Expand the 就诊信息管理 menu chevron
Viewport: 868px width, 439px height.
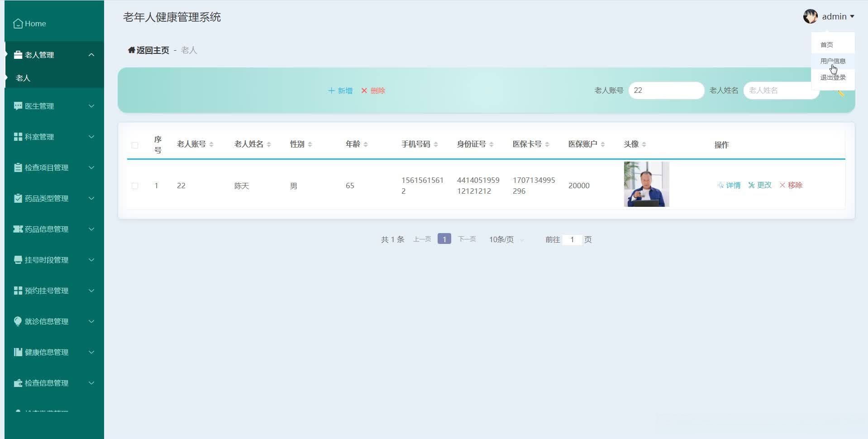tap(91, 321)
